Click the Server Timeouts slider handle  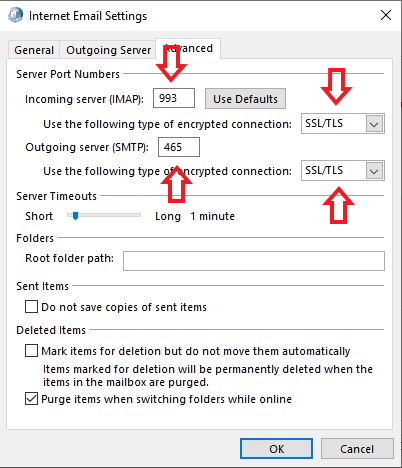(75, 216)
